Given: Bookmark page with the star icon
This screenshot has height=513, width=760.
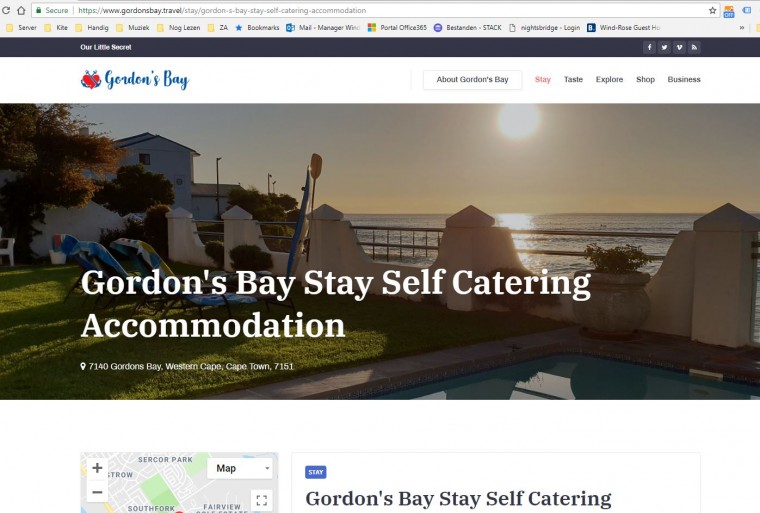Looking at the screenshot, I should pyautogui.click(x=712, y=10).
